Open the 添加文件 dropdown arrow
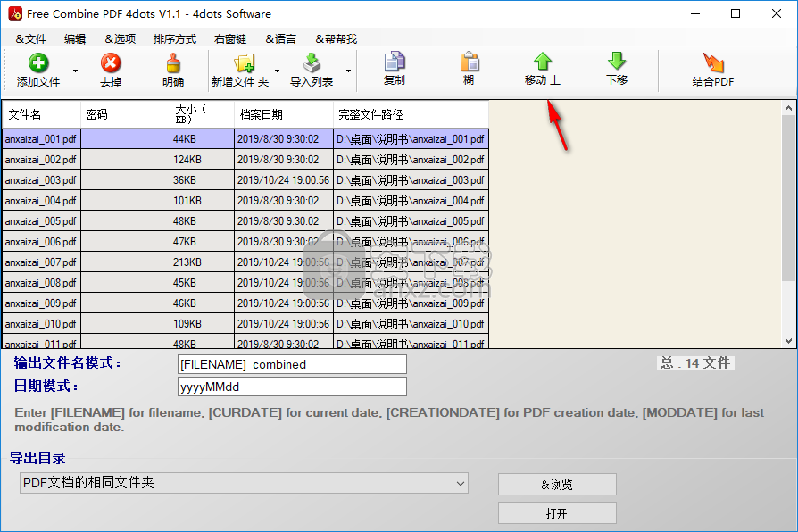This screenshot has width=798, height=532. click(75, 71)
